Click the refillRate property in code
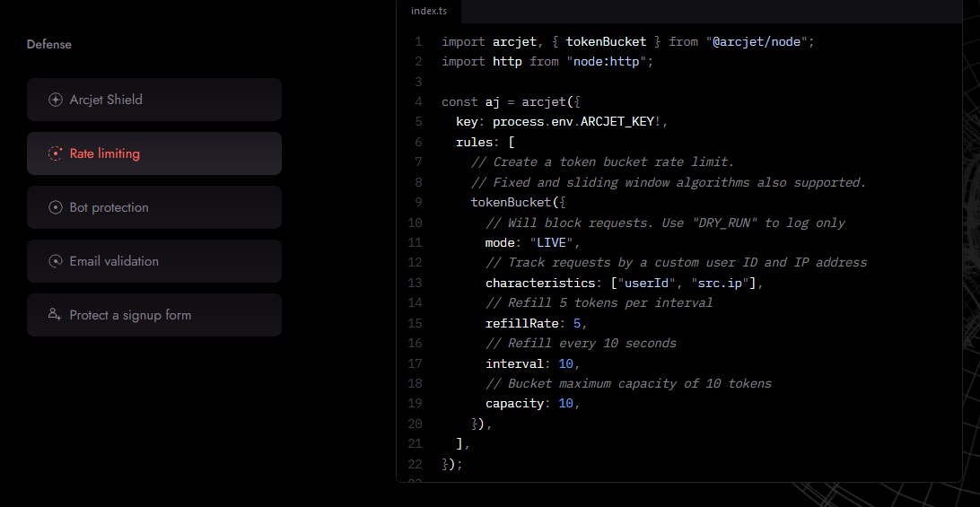 point(521,323)
